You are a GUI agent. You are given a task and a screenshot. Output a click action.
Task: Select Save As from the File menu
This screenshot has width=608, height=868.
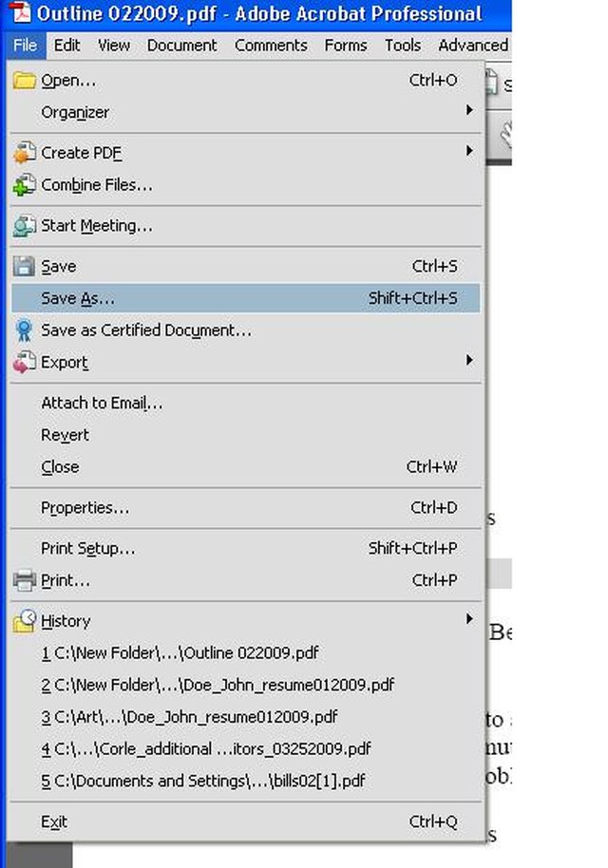[245, 298]
